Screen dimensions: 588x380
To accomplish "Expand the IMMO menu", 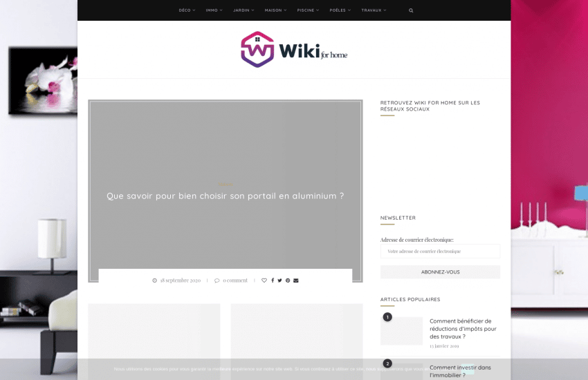I will click(x=214, y=10).
